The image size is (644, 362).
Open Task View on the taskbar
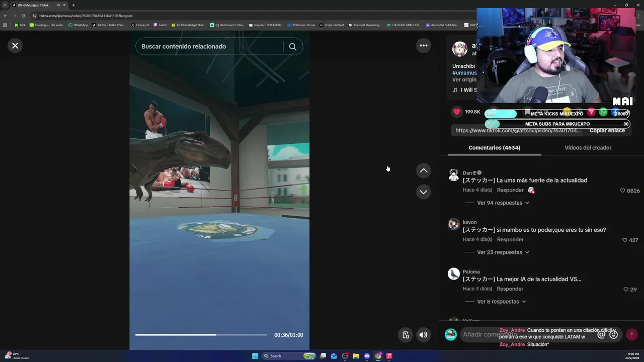coord(323,356)
